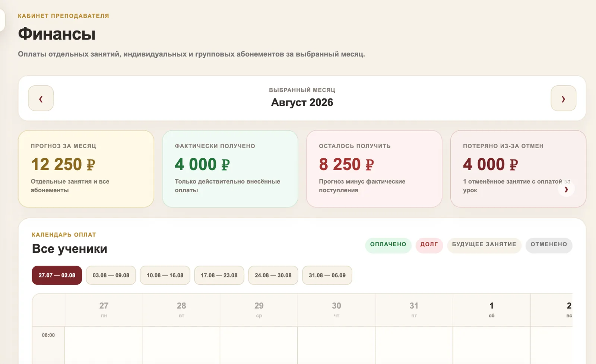596x364 pixels.
Task: Click the 8 250 ₽ remaining amount
Action: pyautogui.click(x=346, y=164)
